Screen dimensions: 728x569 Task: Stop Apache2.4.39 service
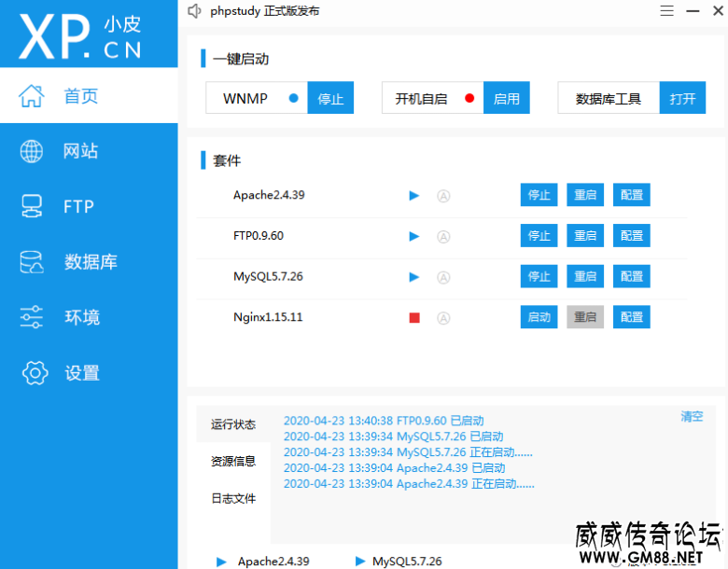pyautogui.click(x=539, y=195)
